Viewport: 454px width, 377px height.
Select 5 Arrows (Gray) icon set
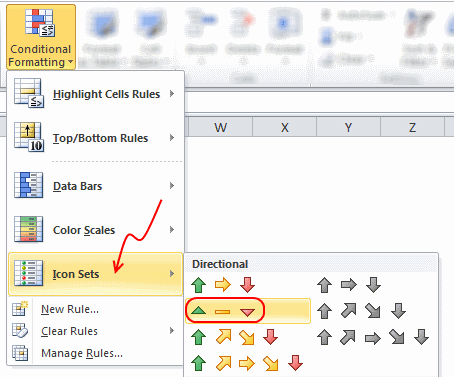point(373,337)
